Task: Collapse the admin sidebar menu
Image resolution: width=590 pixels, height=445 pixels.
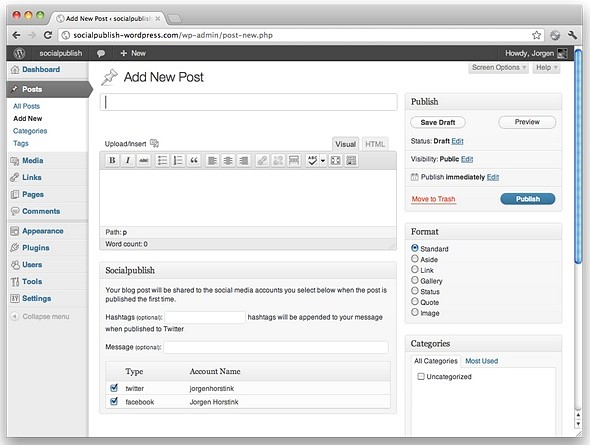Action: point(40,316)
